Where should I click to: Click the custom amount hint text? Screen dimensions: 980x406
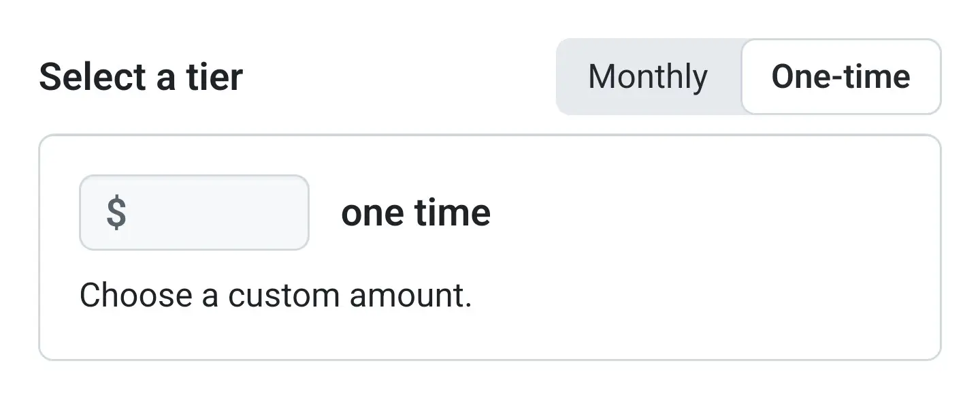[276, 296]
